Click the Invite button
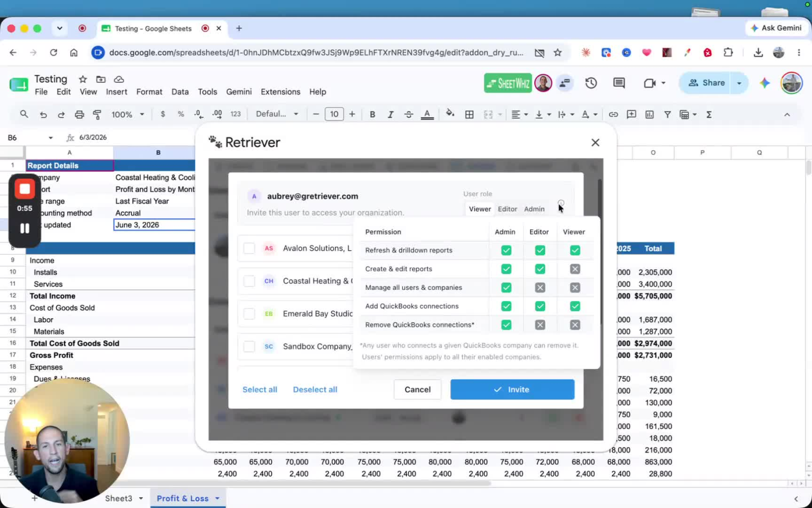The image size is (812, 508). (512, 389)
